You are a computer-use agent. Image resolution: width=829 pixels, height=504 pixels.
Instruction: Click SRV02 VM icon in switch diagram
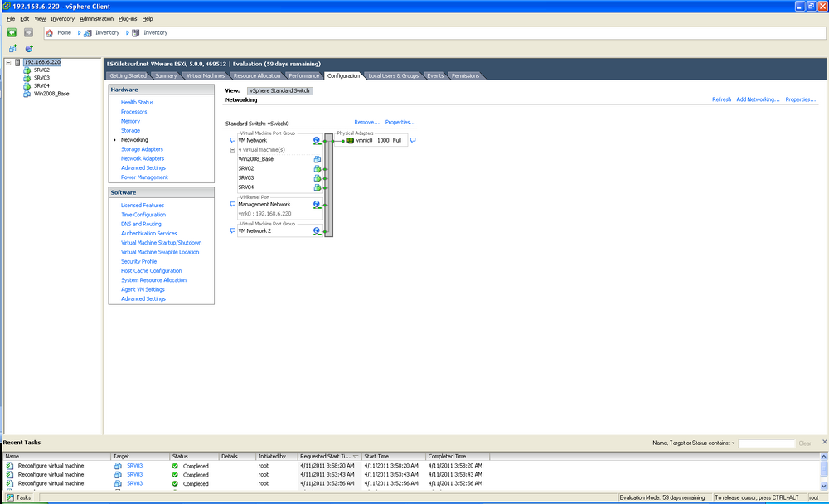coord(318,169)
